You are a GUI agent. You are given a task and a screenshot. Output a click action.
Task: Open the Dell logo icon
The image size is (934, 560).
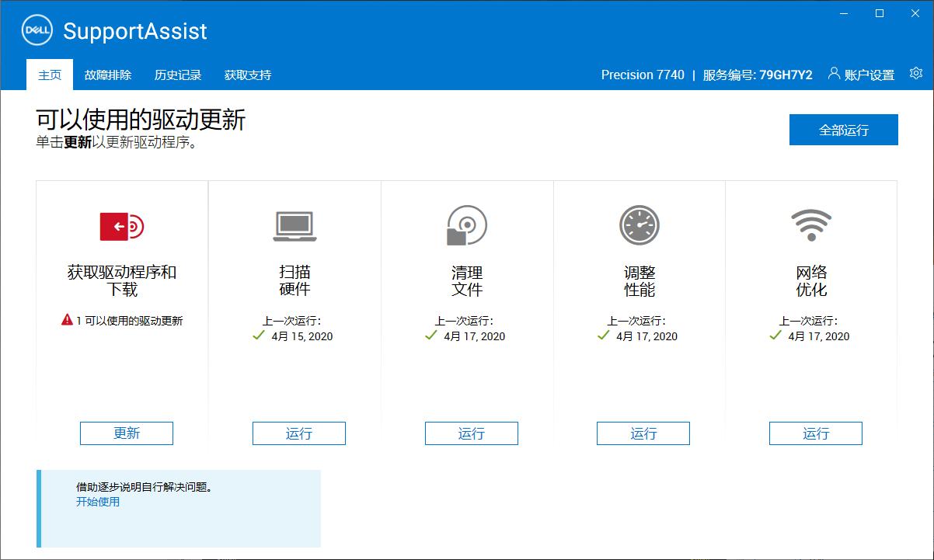[36, 30]
